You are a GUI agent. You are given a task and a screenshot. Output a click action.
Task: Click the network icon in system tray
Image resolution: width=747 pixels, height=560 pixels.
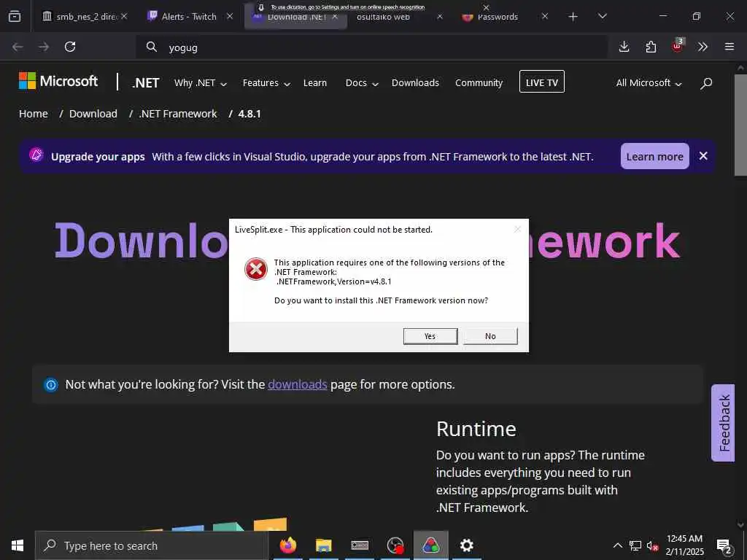click(x=635, y=545)
